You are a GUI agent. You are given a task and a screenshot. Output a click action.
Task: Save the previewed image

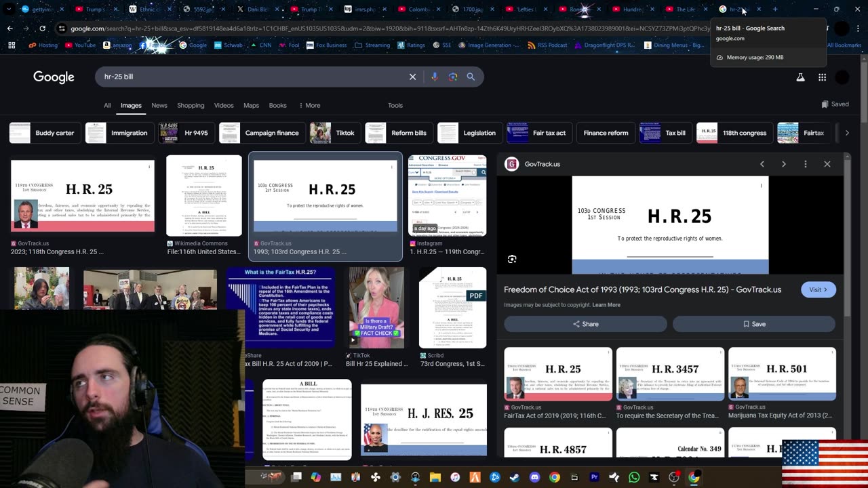click(754, 324)
